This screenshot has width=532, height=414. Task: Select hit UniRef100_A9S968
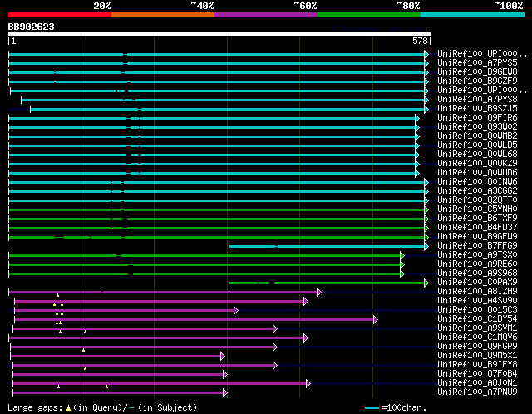pyautogui.click(x=477, y=274)
